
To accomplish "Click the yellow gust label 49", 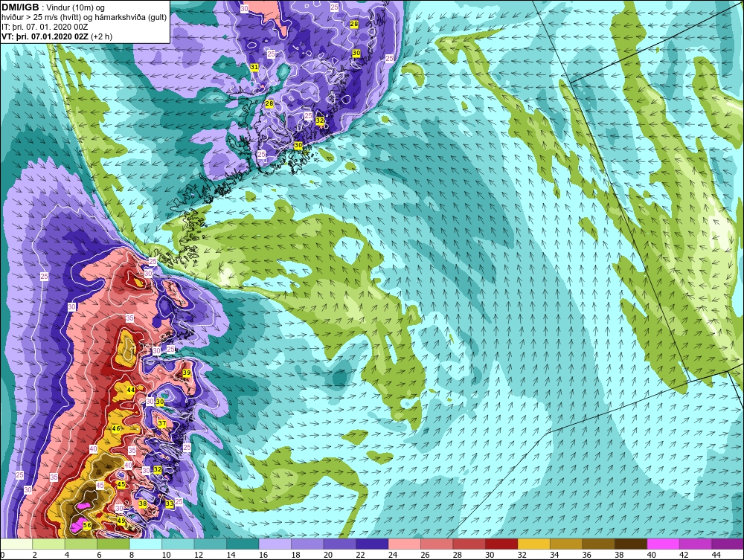I will click(121, 521).
